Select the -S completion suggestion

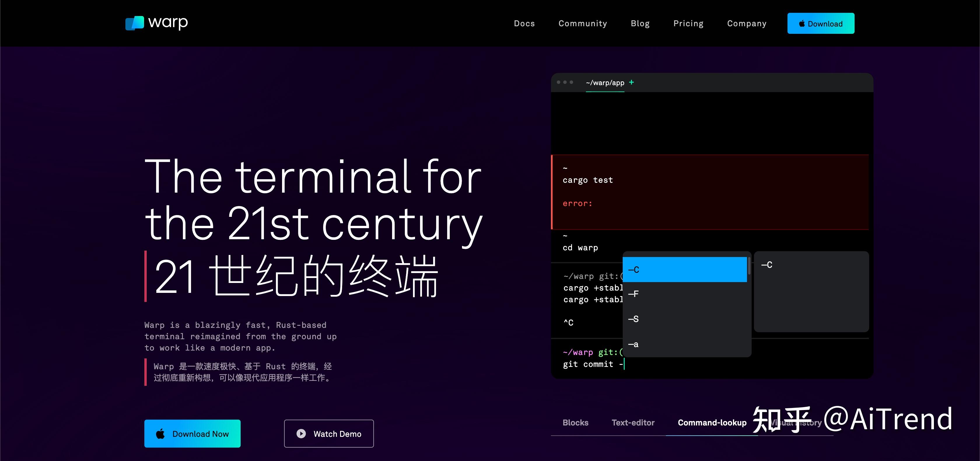pyautogui.click(x=685, y=319)
